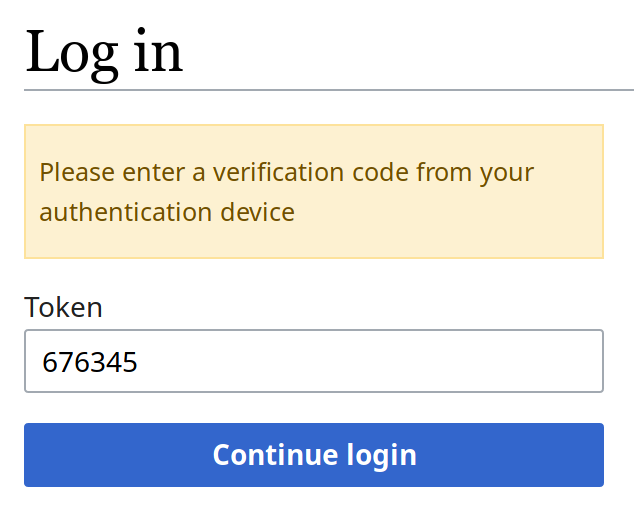Submit the form with Continue login
Viewport: 634px width, 514px height.
click(x=314, y=455)
